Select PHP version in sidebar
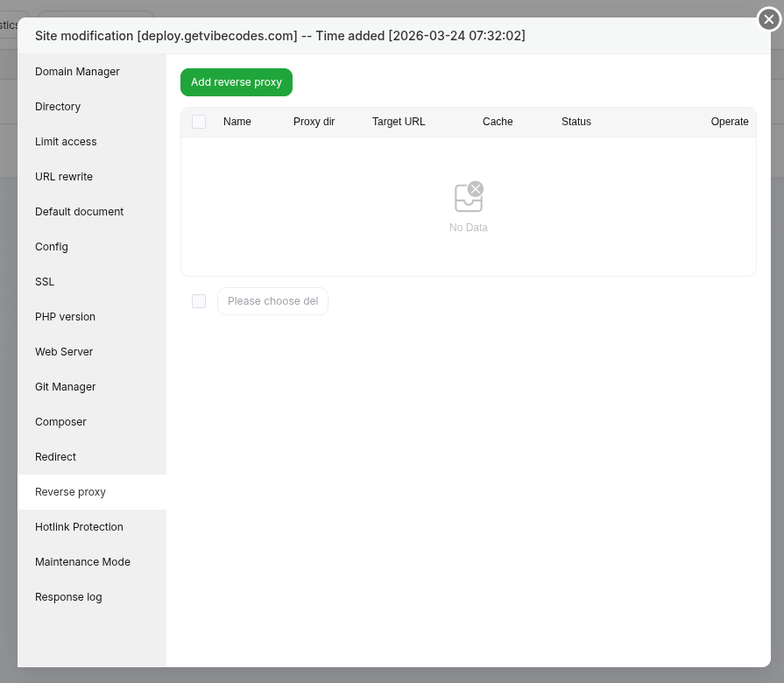Screen dimensions: 784x683 point(65,317)
